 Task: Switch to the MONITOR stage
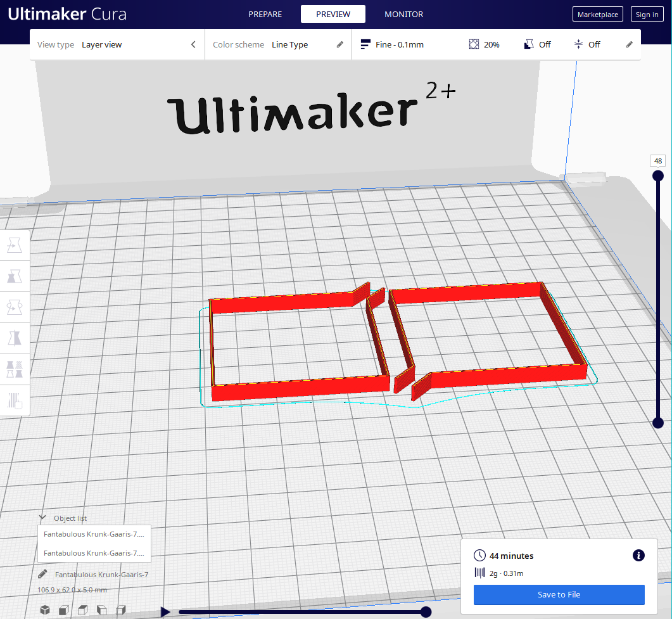pyautogui.click(x=403, y=14)
